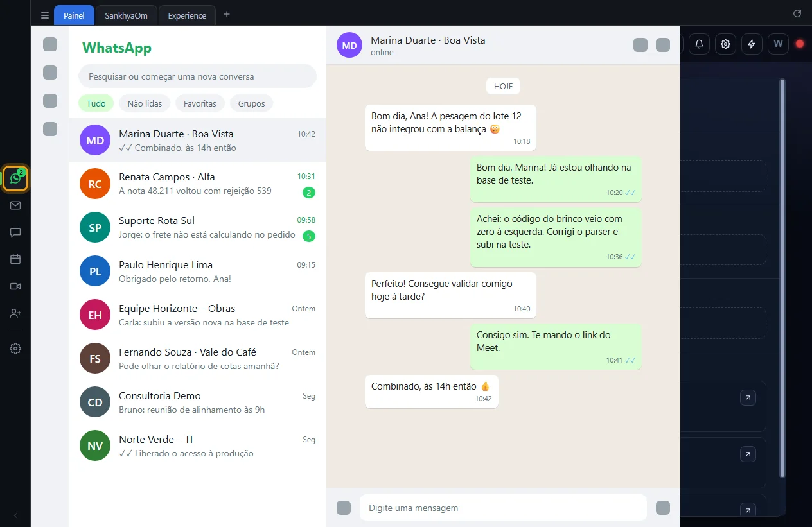Open the Renata Campos · Alfa conversation
The height and width of the screenshot is (527, 812).
pos(197,184)
